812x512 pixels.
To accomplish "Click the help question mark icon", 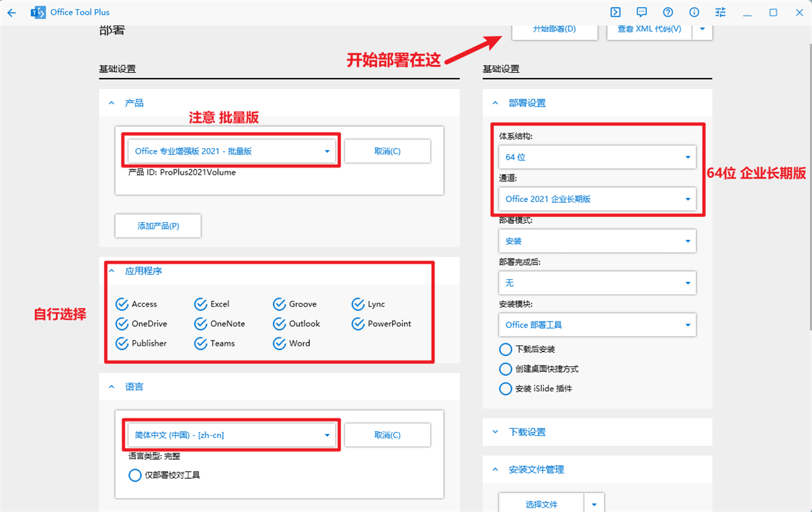I will pyautogui.click(x=668, y=12).
